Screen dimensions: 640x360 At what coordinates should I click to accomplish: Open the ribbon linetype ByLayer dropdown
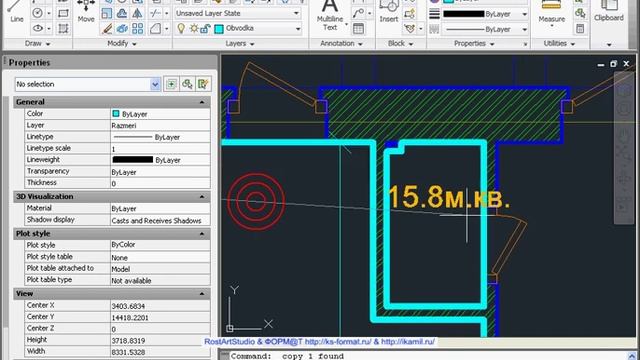tap(524, 29)
